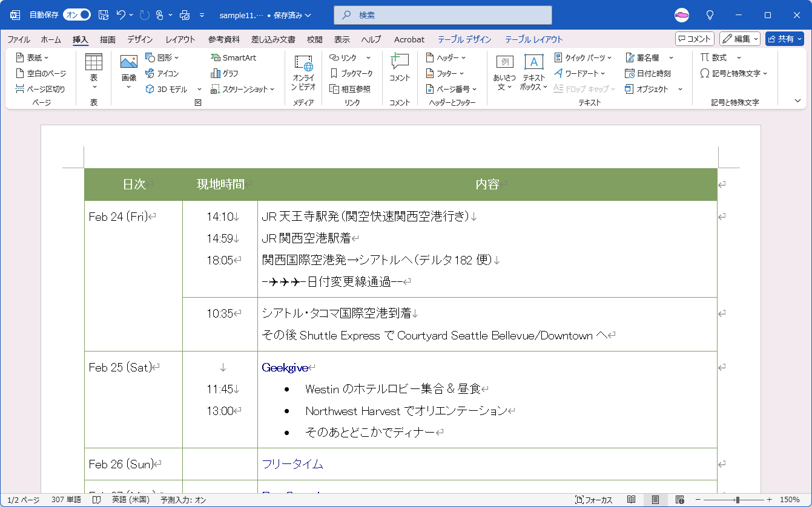Open the Geekgive link in table

(x=285, y=367)
